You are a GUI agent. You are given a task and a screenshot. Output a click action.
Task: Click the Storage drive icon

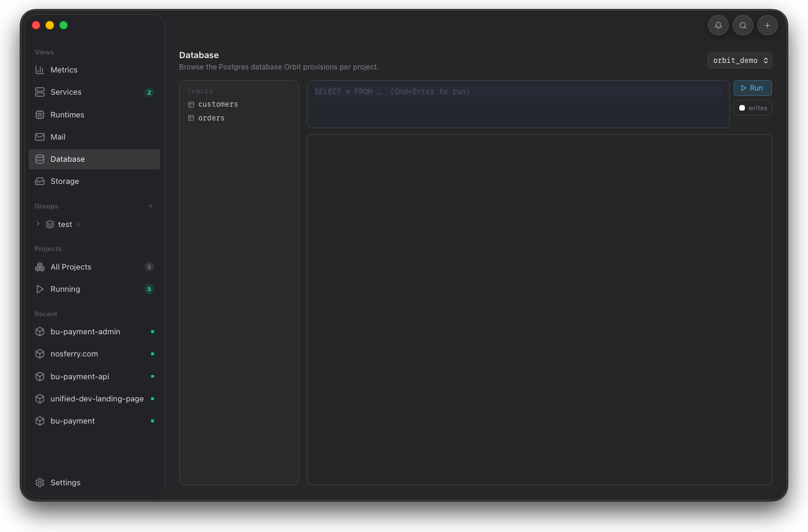pos(40,181)
